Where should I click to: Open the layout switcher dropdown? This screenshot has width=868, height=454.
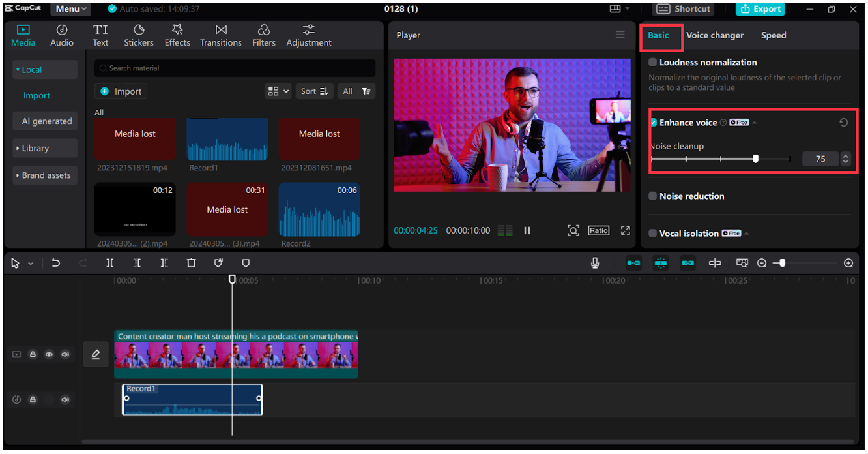(620, 9)
